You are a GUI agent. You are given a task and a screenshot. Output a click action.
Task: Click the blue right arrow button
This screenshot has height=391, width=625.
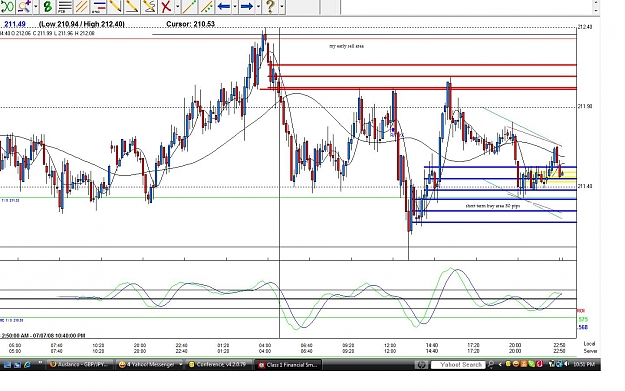[247, 6]
